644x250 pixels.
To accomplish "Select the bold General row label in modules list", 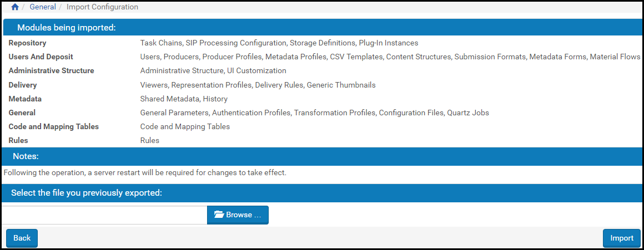I will (22, 113).
